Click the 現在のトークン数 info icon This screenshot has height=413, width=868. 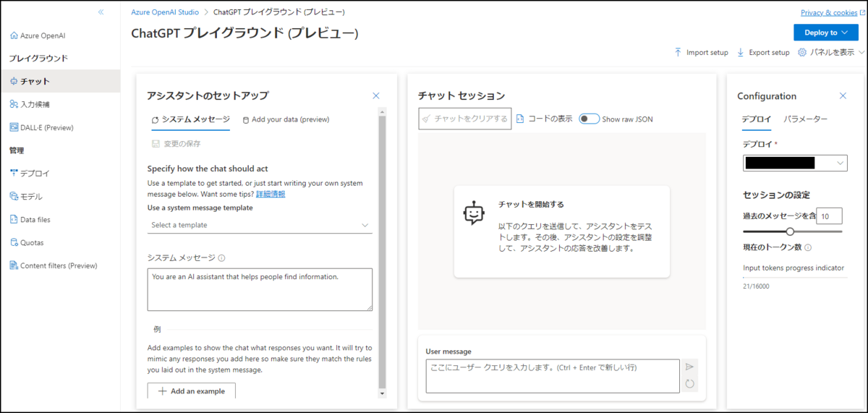(808, 247)
